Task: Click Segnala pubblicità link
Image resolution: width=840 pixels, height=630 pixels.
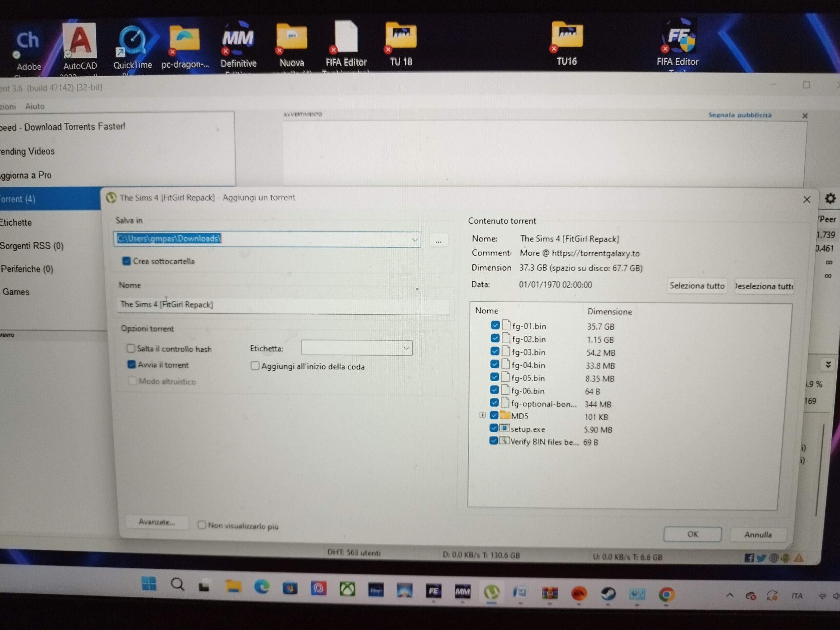Action: coord(740,115)
